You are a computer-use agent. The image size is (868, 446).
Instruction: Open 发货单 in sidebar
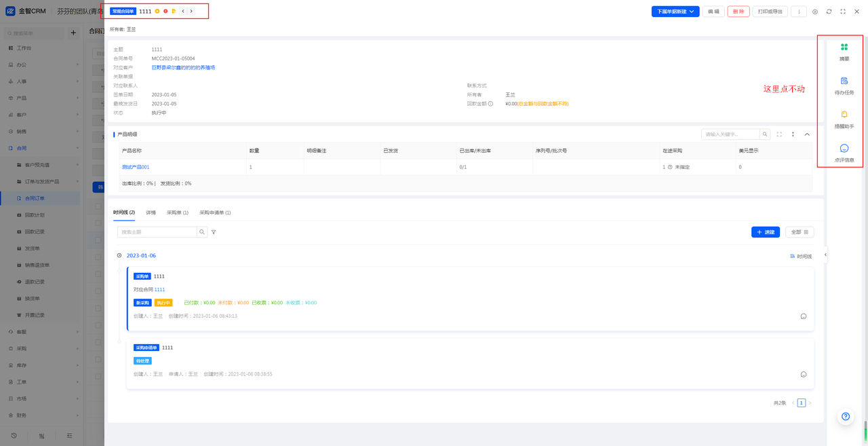coord(33,248)
